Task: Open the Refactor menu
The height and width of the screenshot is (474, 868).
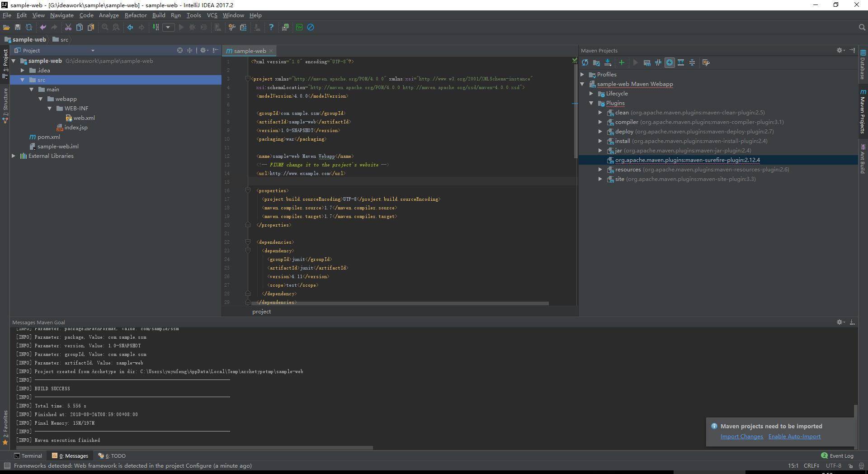Action: pyautogui.click(x=136, y=15)
